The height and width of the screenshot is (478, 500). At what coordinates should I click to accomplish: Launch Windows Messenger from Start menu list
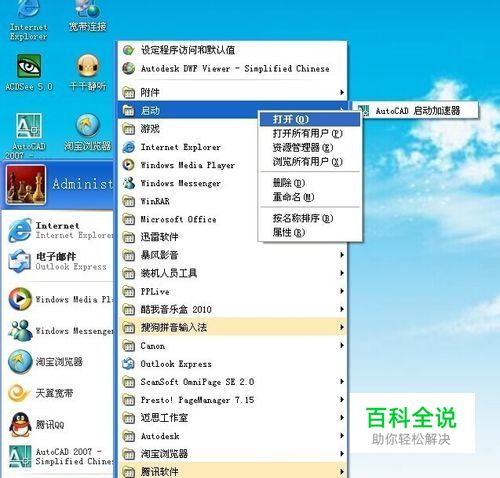(60, 331)
